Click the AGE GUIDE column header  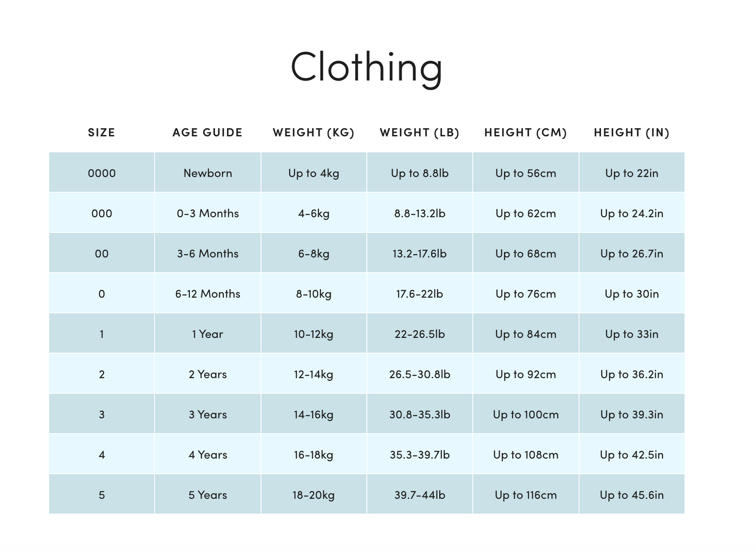[208, 132]
